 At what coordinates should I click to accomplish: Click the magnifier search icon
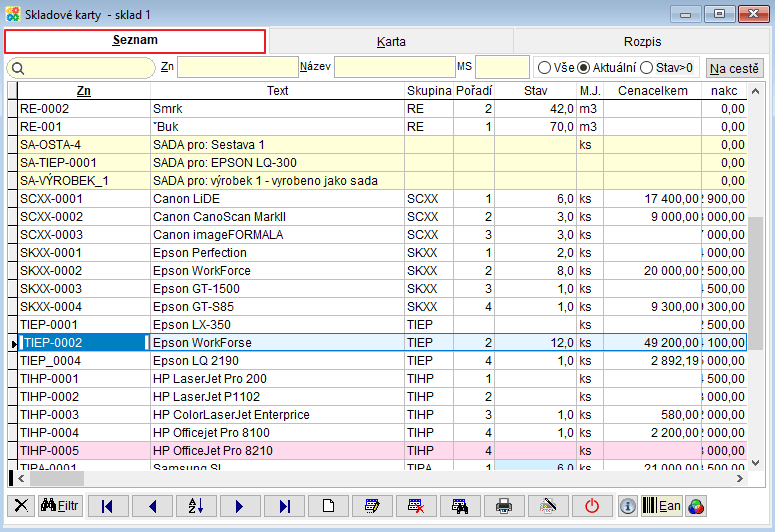coord(18,68)
